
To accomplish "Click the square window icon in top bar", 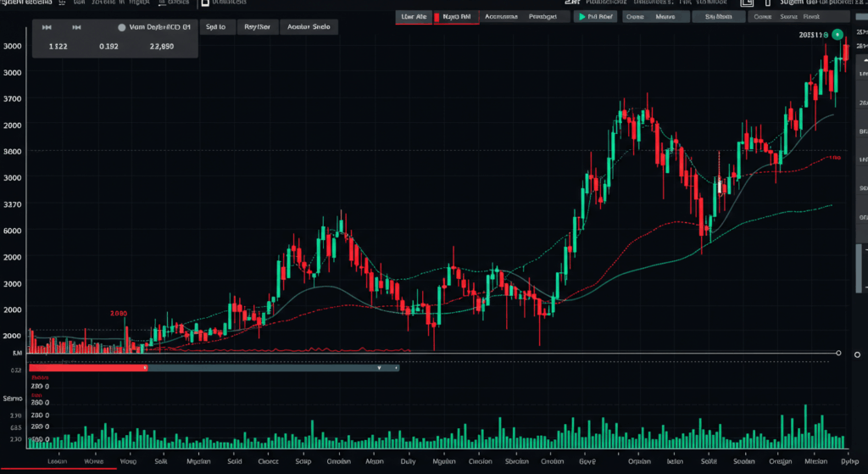I will coord(747,3).
